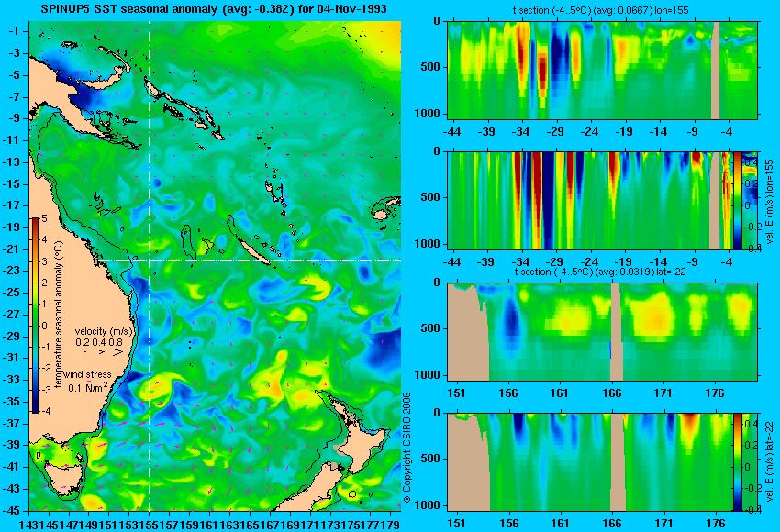780x532 pixels.
Task: Click latitude label '-23' on the map axis
Action: coord(11,271)
